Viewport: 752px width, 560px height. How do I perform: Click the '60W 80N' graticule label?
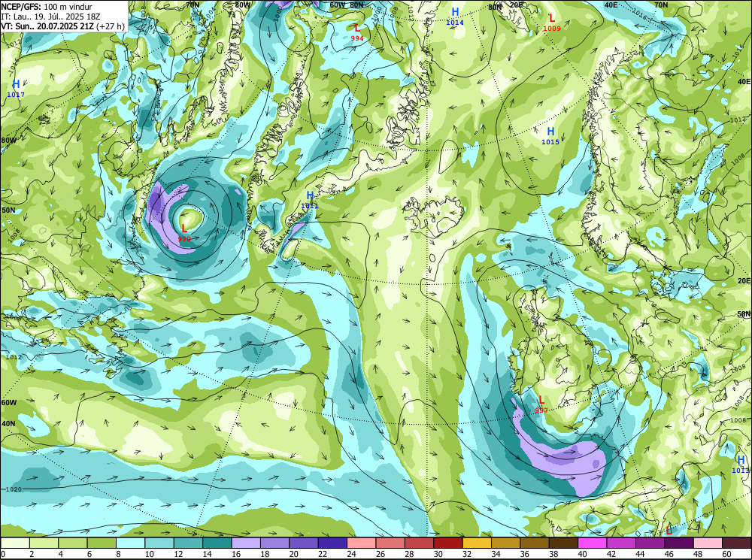point(347,5)
